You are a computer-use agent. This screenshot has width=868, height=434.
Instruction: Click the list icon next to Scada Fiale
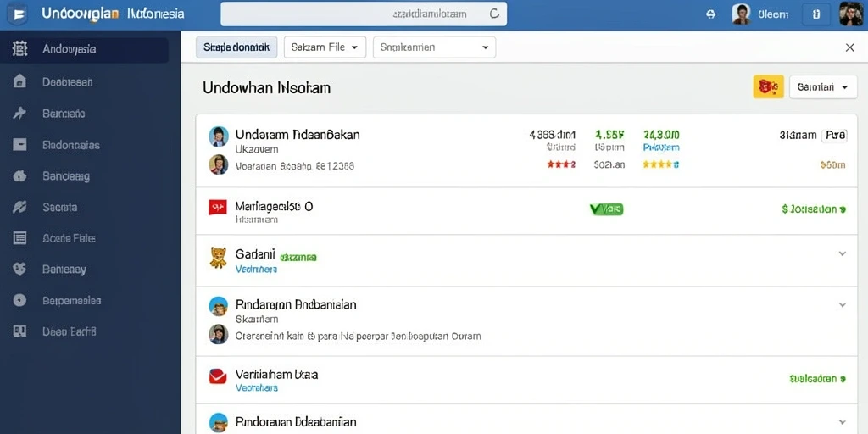[x=19, y=238]
